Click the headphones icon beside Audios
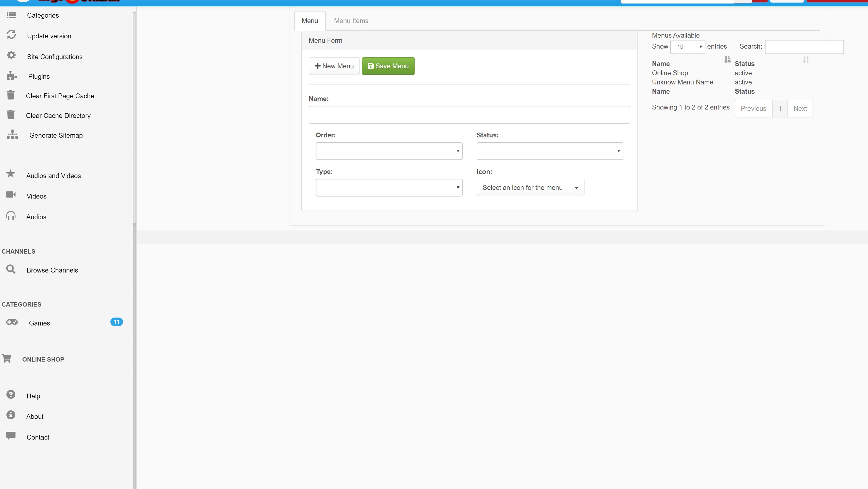Viewport: 868px width, 489px height. point(11,216)
